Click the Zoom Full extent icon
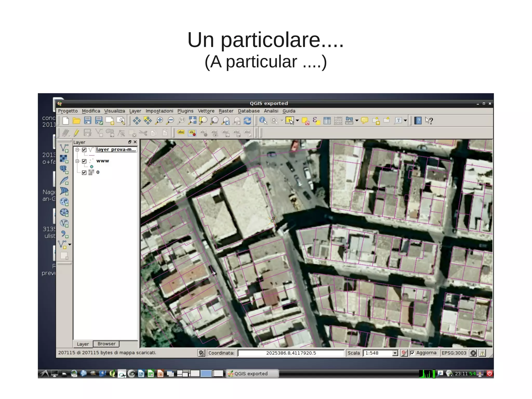 (192, 121)
